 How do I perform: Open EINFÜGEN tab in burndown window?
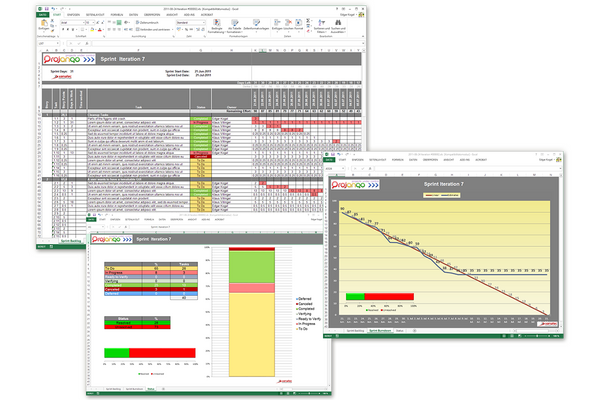tap(358, 160)
